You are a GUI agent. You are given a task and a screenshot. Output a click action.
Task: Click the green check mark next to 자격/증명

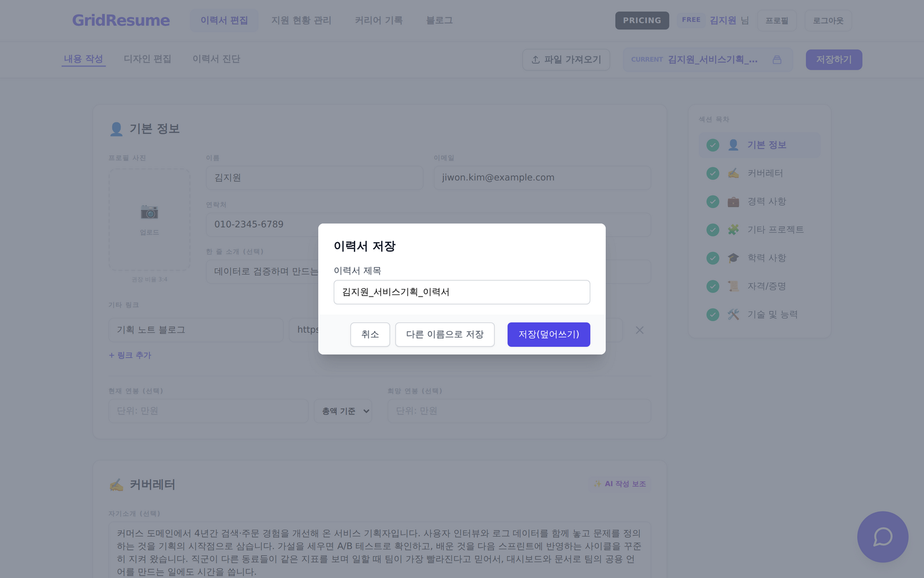713,286
